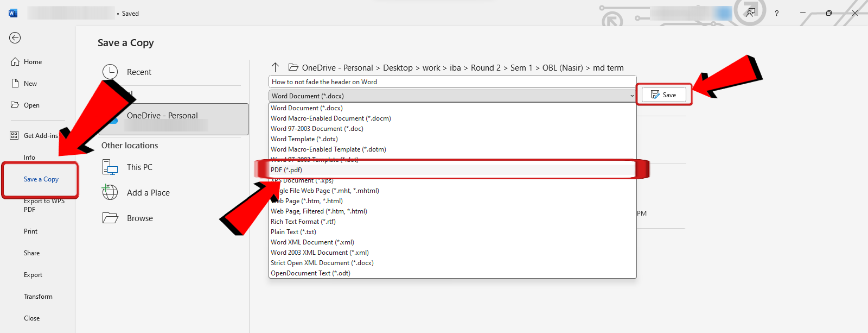
Task: Click the feedback person icon in title bar
Action: click(x=750, y=12)
